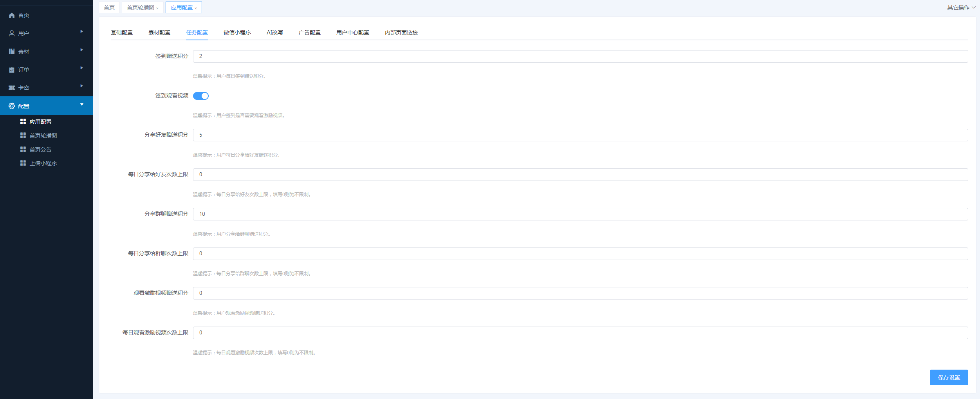The image size is (980, 399).
Task: Expand the 用户 sidebar menu arrow
Action: 81,31
